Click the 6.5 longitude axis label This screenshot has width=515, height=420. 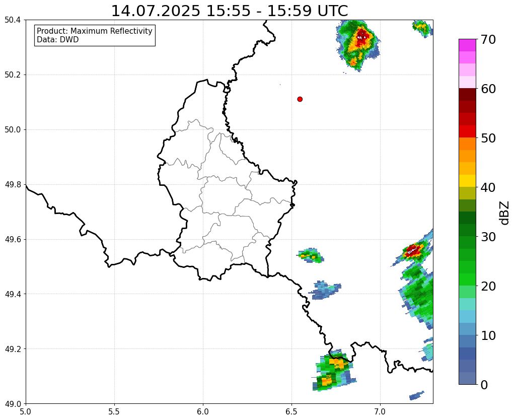tap(291, 411)
